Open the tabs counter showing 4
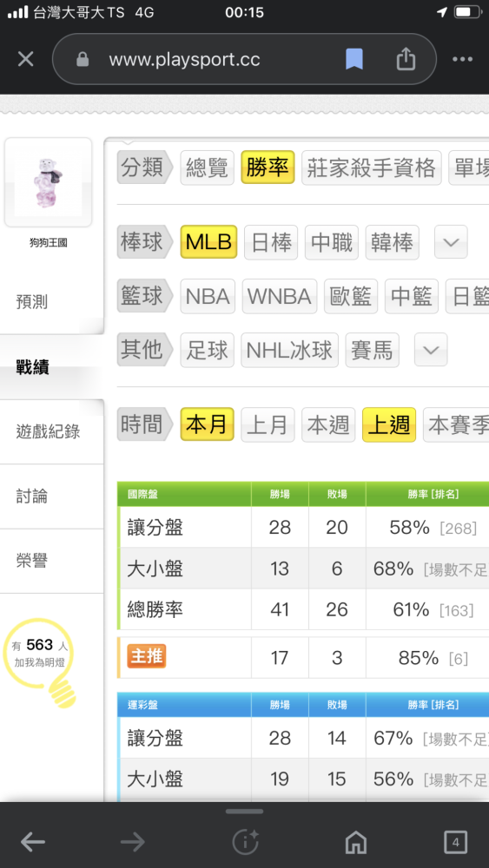This screenshot has height=868, width=489. [456, 843]
